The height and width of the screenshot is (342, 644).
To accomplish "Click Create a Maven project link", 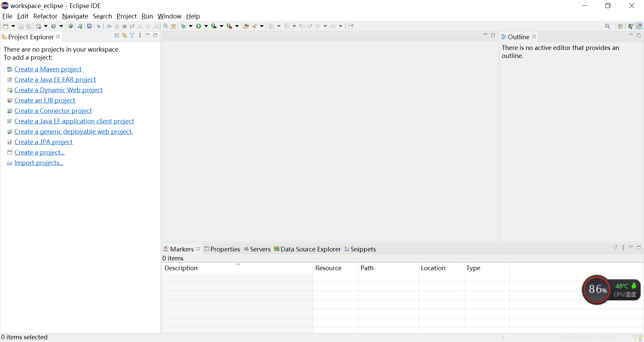I will tap(48, 69).
